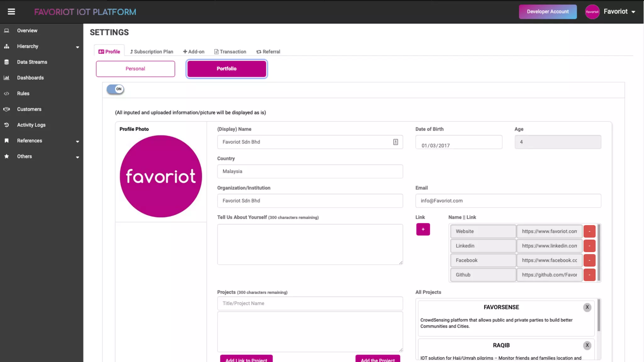Turn off the portfolio ON switch

click(115, 89)
